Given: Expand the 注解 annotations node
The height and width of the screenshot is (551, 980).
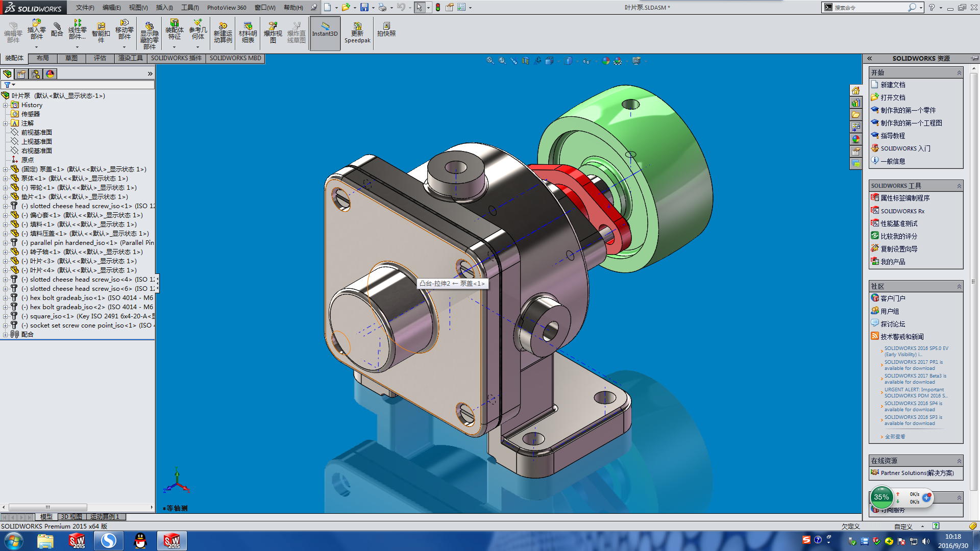Looking at the screenshot, I should (5, 123).
